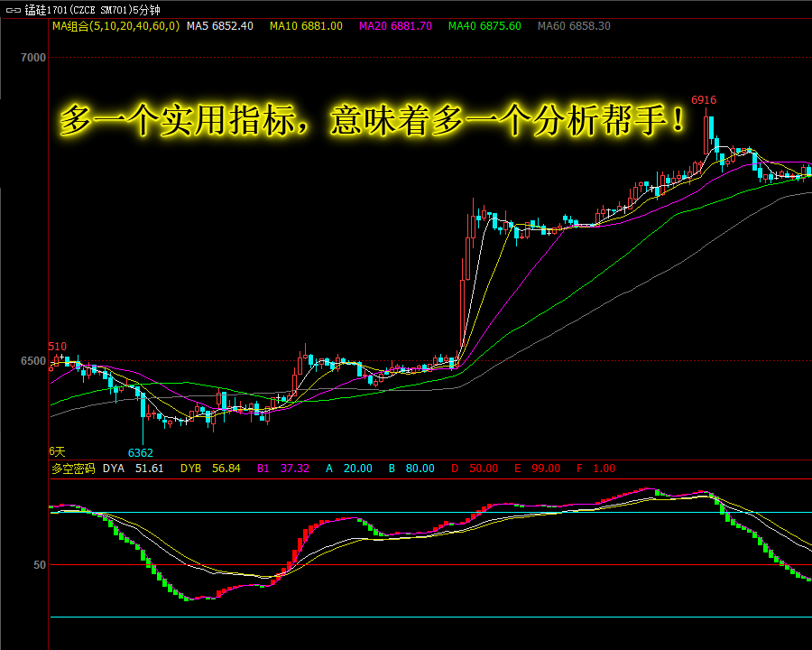This screenshot has height=650, width=812.
Task: Click the MA60 6858.30 label
Action: [x=574, y=26]
